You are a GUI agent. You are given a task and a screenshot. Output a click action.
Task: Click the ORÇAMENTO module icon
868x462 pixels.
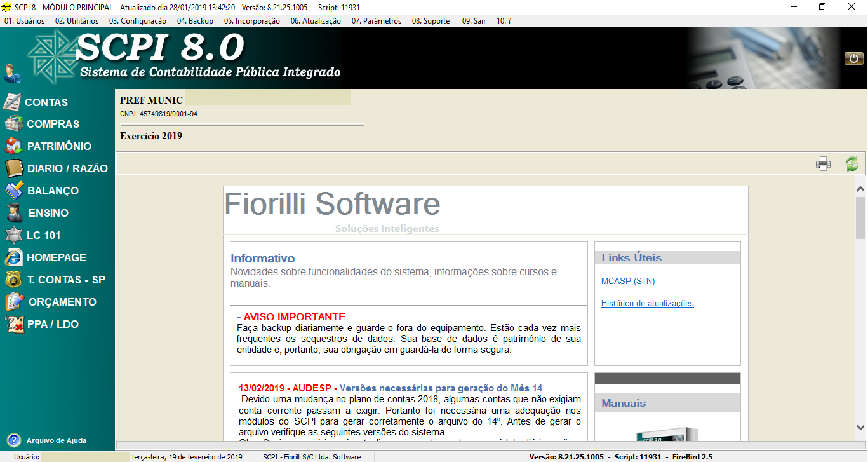tap(14, 302)
